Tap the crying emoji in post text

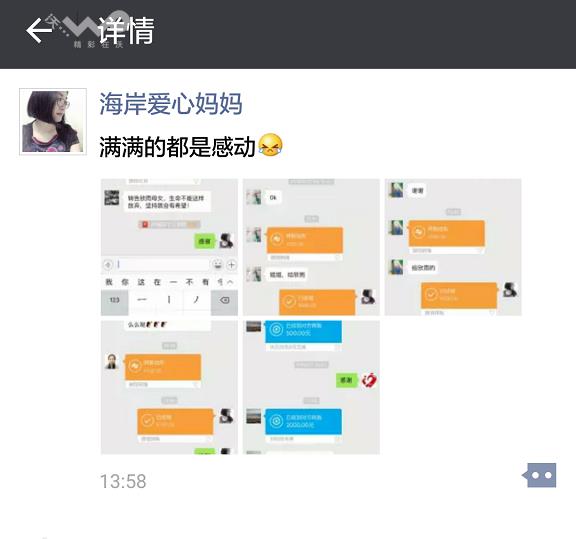270,145
